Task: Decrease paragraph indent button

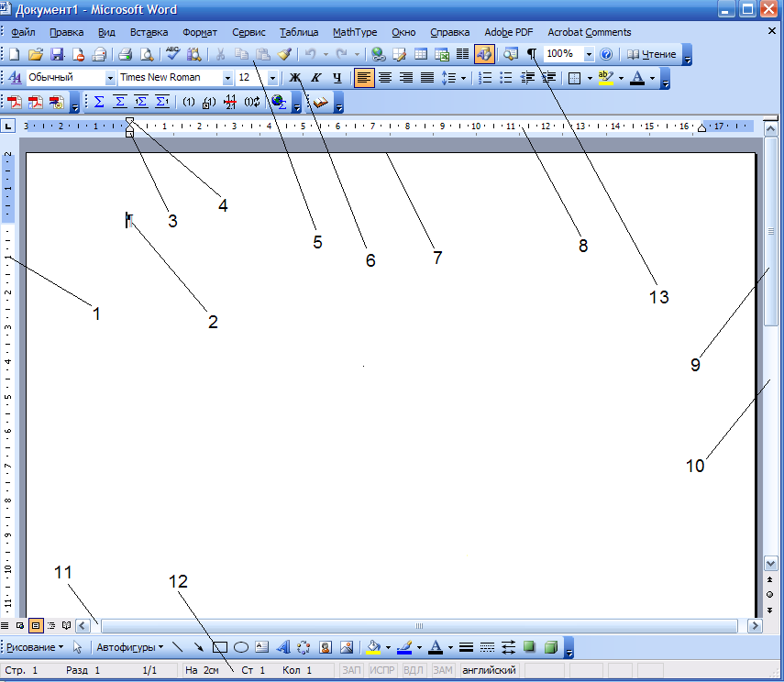Action: coord(527,78)
